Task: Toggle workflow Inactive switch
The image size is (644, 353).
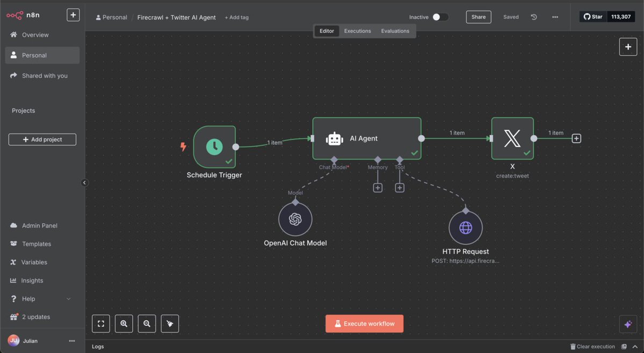Action: pos(440,17)
